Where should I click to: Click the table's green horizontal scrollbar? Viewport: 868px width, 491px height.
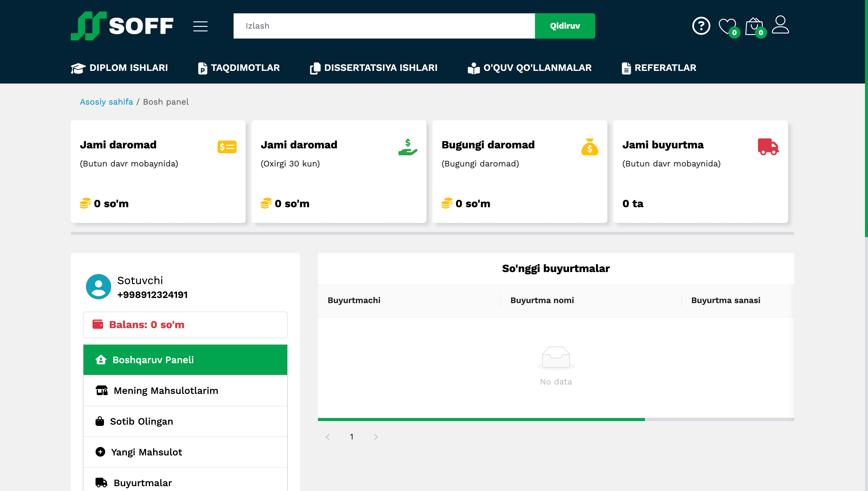click(481, 420)
